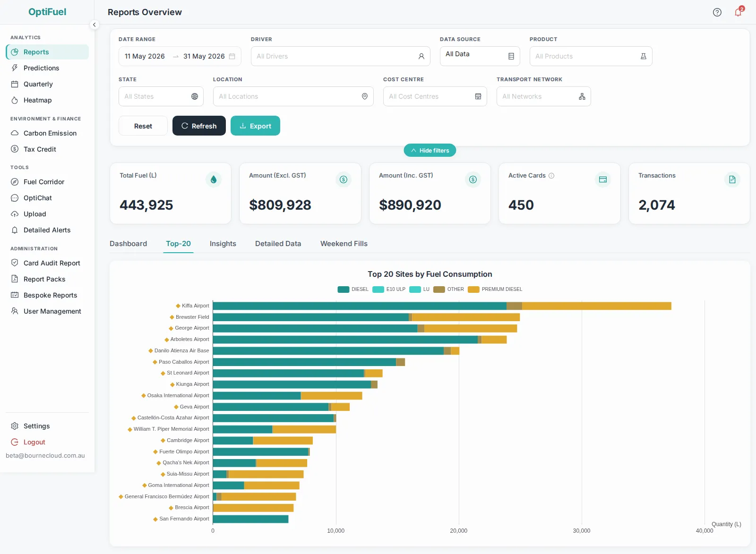Click the Card Audit Report shield icon
Image resolution: width=756 pixels, height=554 pixels.
coord(15,263)
